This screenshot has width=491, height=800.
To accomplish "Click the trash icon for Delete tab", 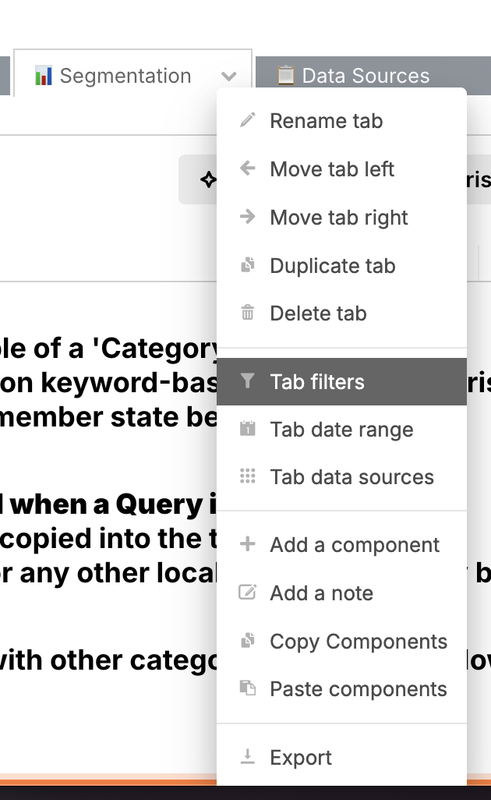I will [248, 312].
